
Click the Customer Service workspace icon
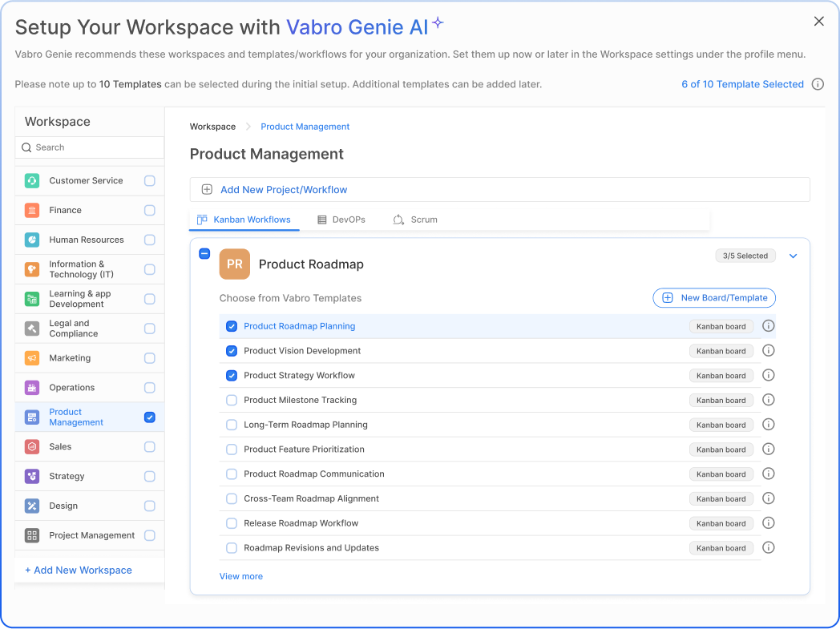click(34, 180)
